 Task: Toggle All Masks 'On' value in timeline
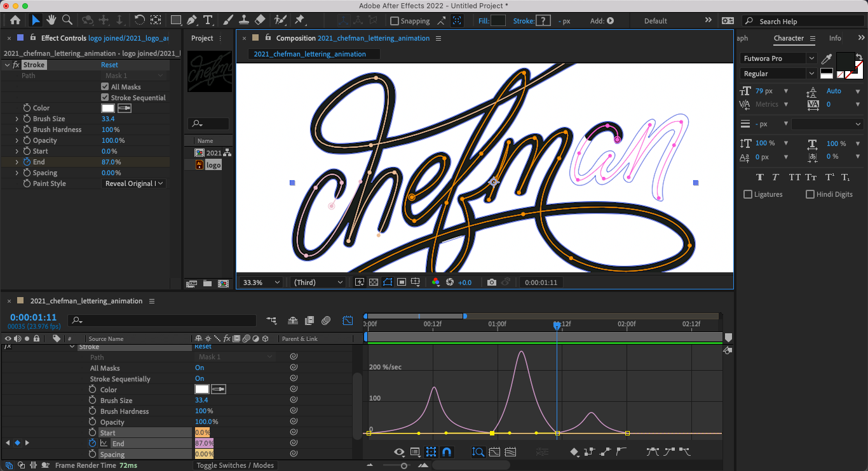[200, 368]
